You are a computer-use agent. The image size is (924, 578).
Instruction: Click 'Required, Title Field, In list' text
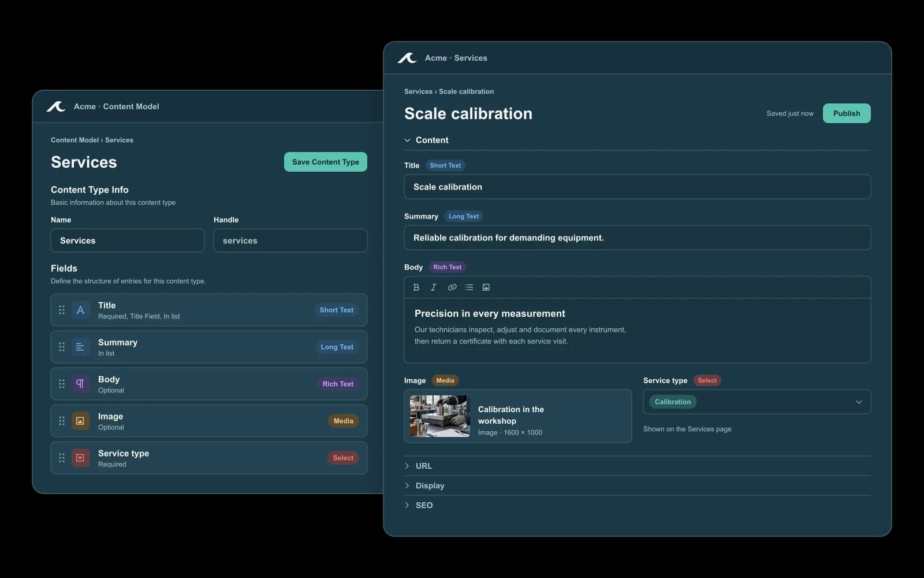(x=139, y=316)
